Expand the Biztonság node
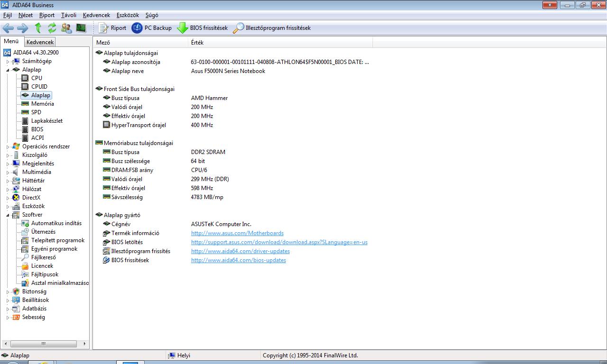 coord(8,291)
